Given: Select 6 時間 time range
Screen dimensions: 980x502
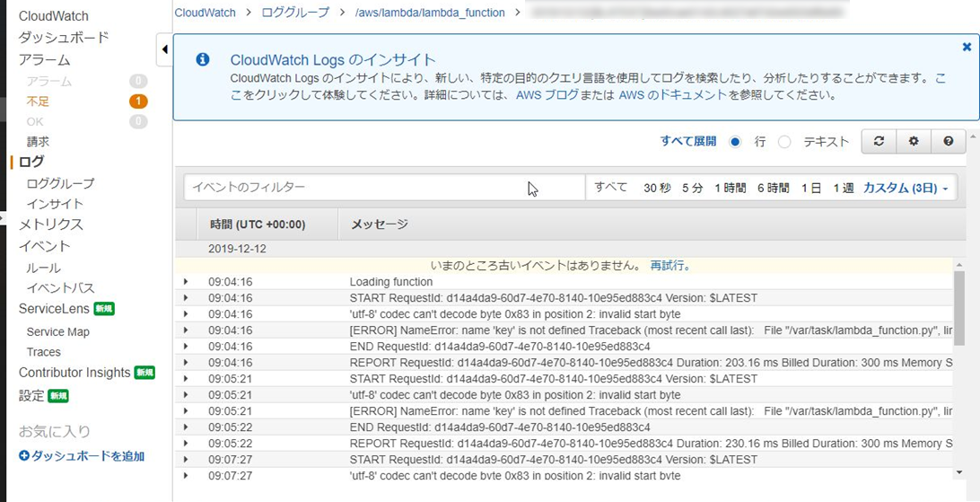Looking at the screenshot, I should click(773, 189).
